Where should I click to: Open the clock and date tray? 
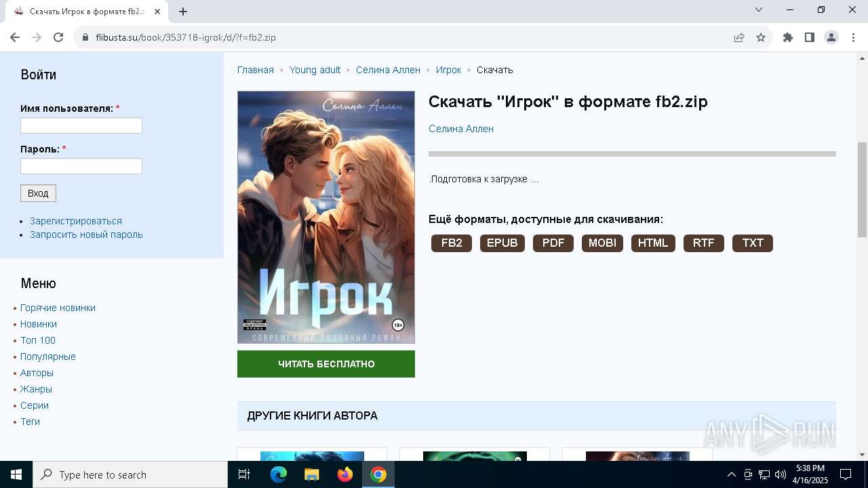pos(810,474)
